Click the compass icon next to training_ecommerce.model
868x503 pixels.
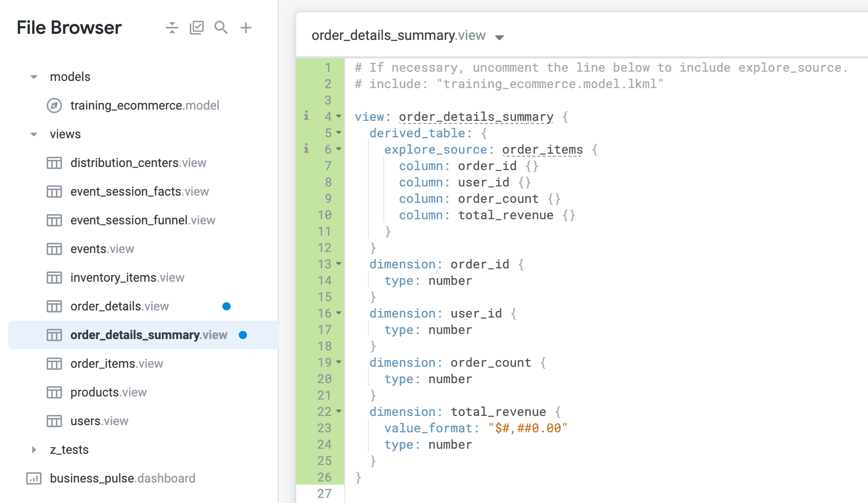[54, 106]
